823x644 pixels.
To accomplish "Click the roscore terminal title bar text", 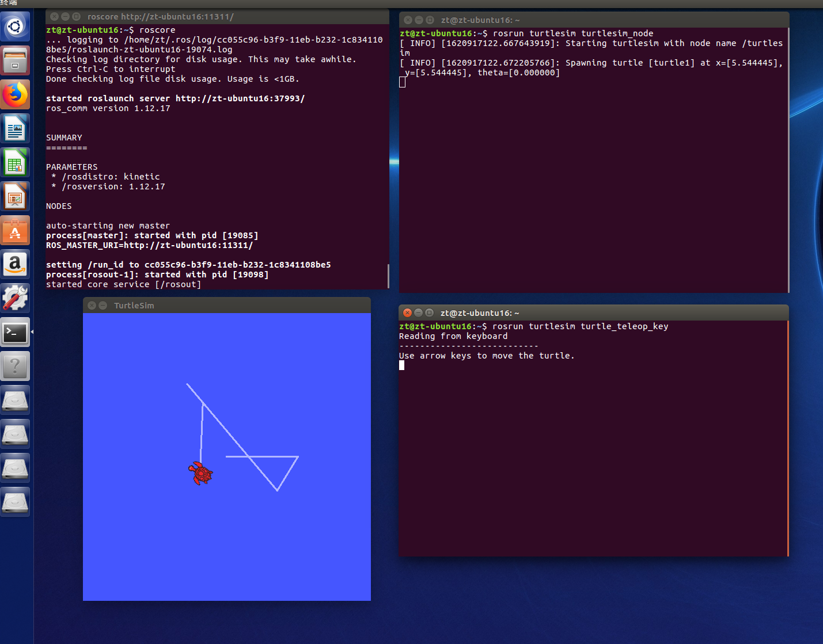I will [161, 17].
